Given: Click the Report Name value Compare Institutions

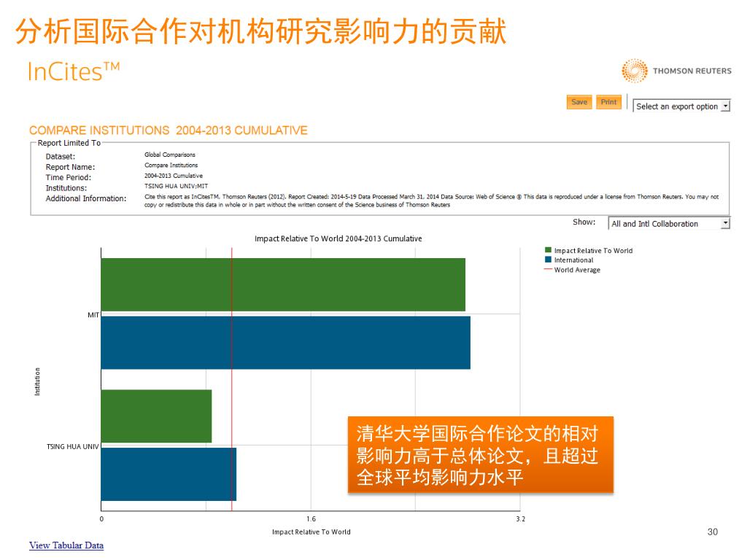Looking at the screenshot, I should (171, 166).
